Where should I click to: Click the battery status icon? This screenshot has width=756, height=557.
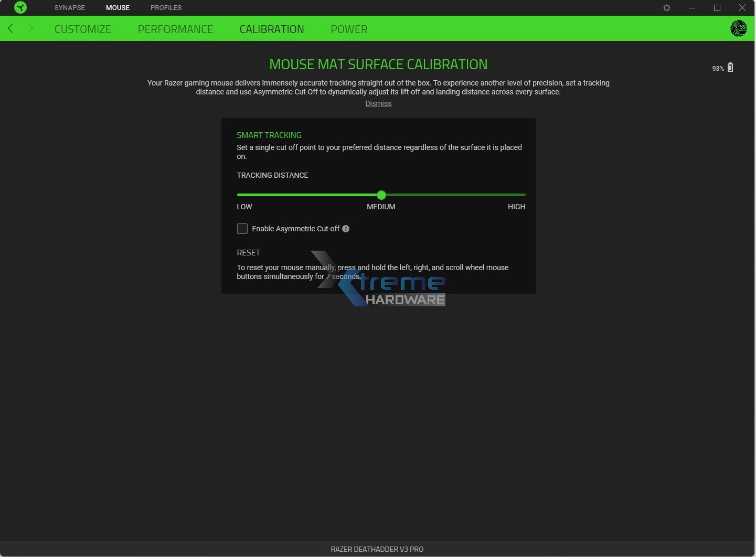click(x=731, y=68)
